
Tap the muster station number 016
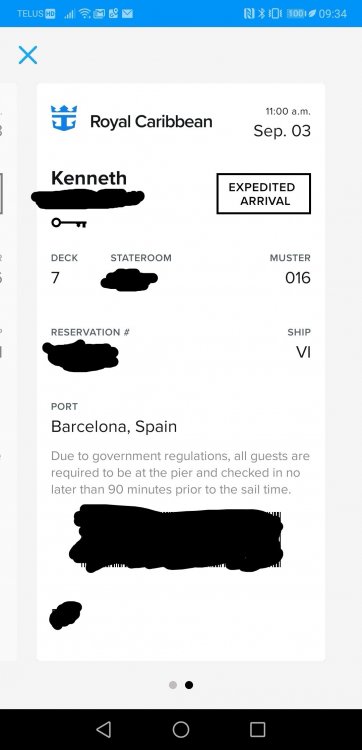(x=297, y=278)
